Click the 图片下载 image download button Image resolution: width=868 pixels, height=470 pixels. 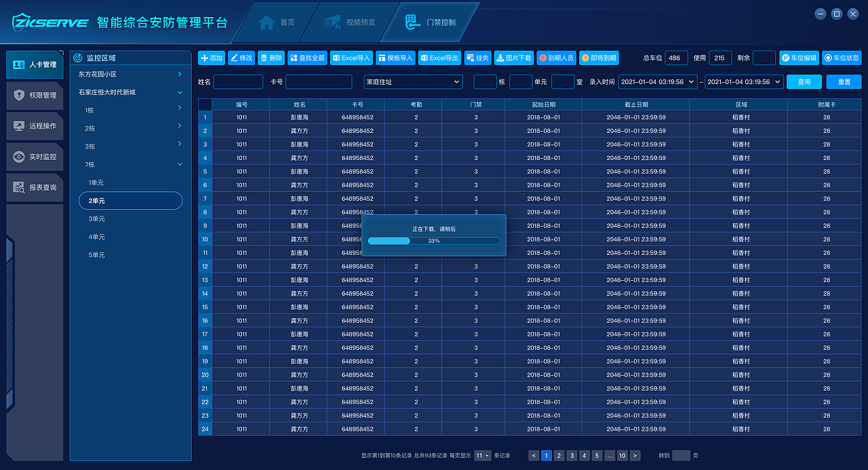[514, 58]
